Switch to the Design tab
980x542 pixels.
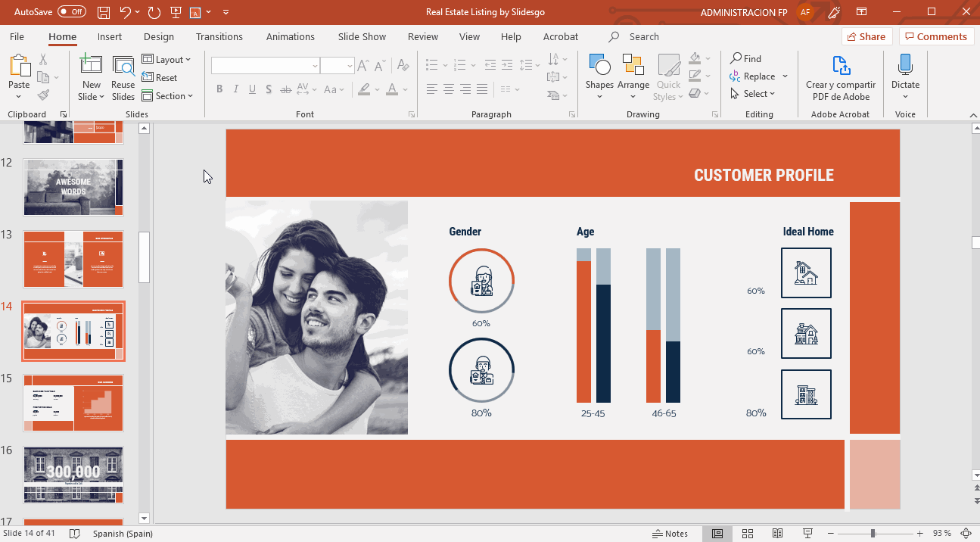[158, 36]
